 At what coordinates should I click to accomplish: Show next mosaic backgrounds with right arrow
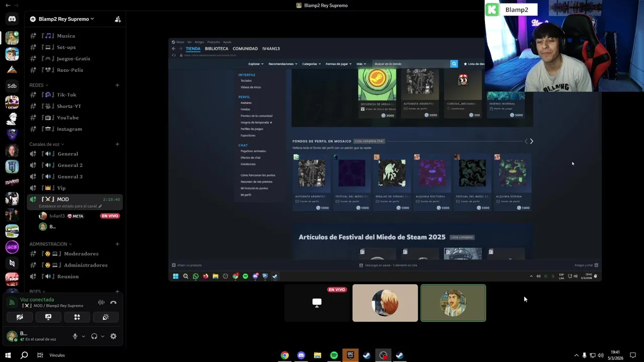pos(531,141)
